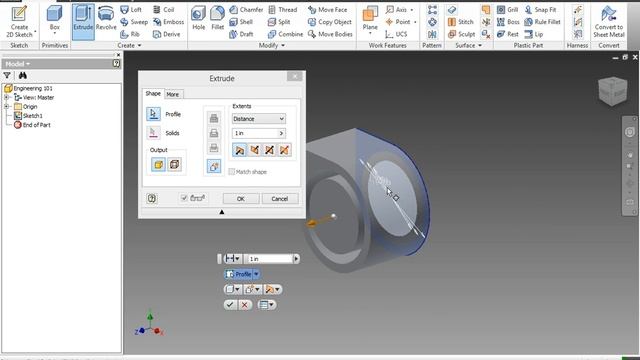Select the Emboss tool

168,22
